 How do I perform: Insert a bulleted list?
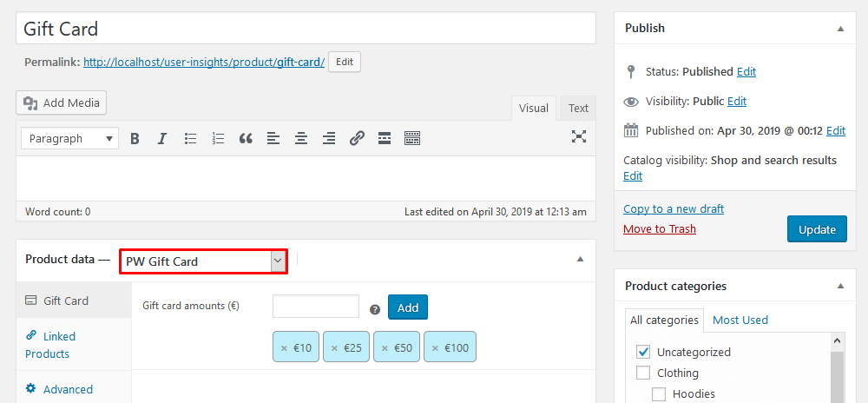pos(190,138)
